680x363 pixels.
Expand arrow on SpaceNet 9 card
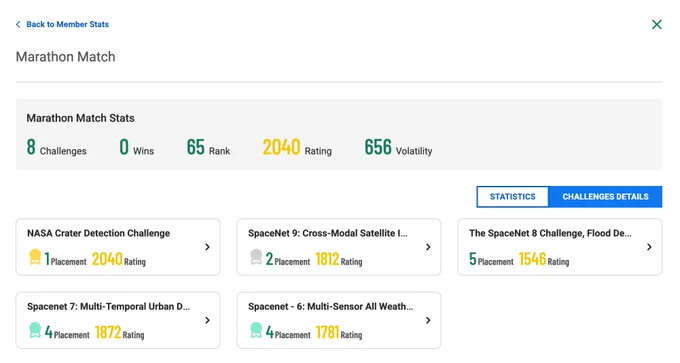click(x=428, y=247)
